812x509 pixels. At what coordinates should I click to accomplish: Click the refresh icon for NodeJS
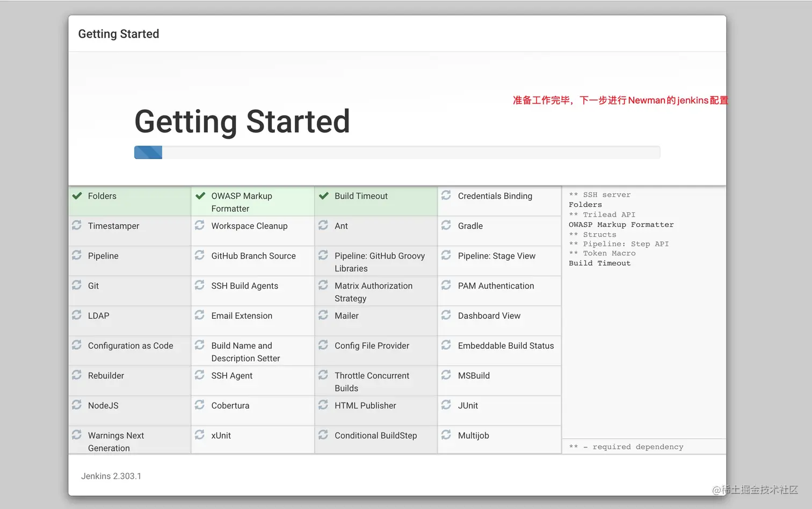[77, 405]
